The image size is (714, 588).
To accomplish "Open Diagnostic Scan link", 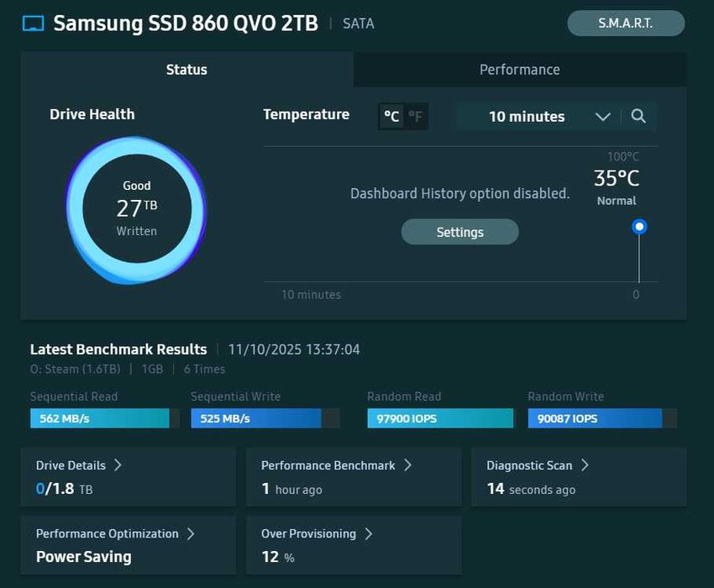I will (529, 465).
